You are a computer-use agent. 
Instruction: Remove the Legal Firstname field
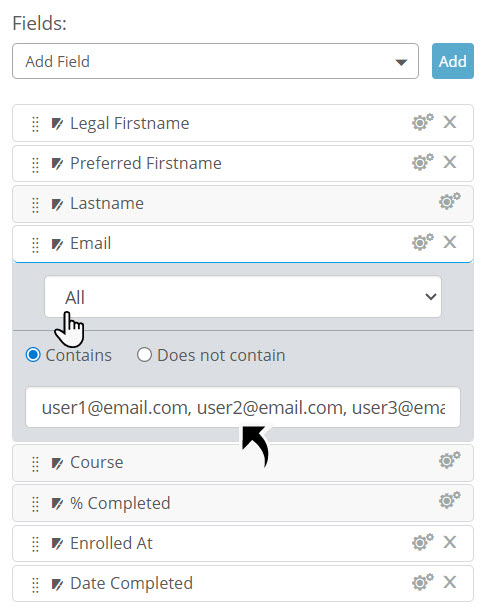click(450, 122)
